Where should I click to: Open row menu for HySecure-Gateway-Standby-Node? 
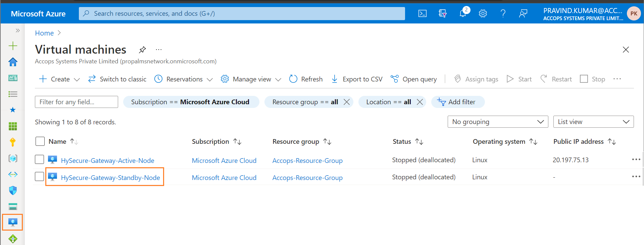pos(636,177)
